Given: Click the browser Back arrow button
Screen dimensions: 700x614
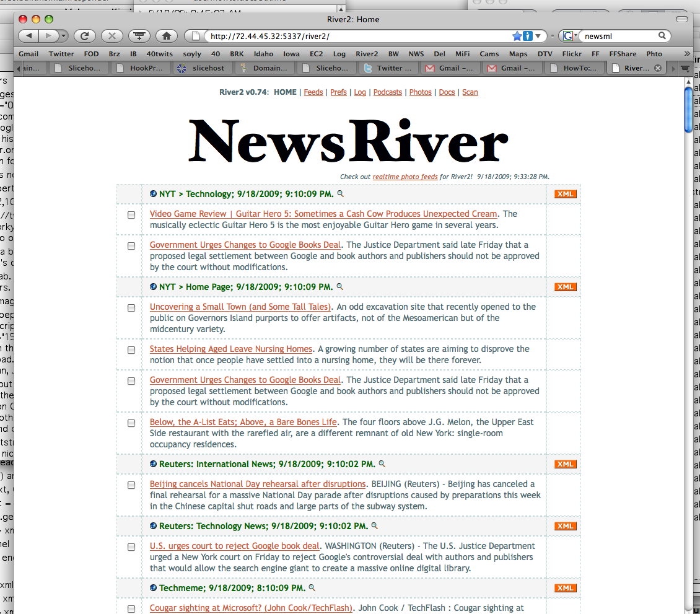Looking at the screenshot, I should (x=29, y=36).
